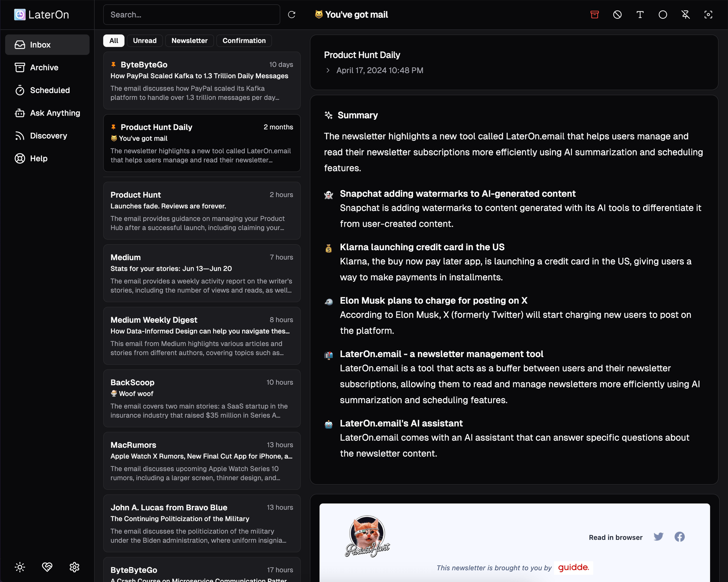Image resolution: width=728 pixels, height=582 pixels.
Task: Open the Twitter share icon
Action: (659, 537)
